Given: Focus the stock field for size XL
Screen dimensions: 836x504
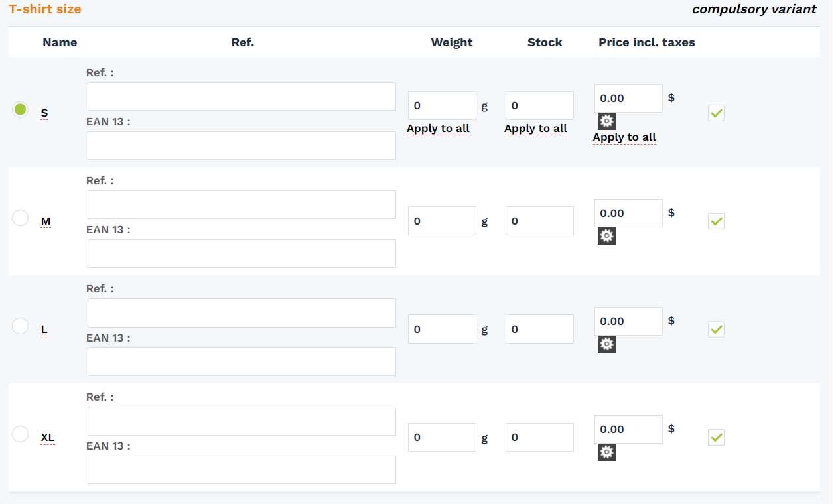Looking at the screenshot, I should (x=539, y=437).
